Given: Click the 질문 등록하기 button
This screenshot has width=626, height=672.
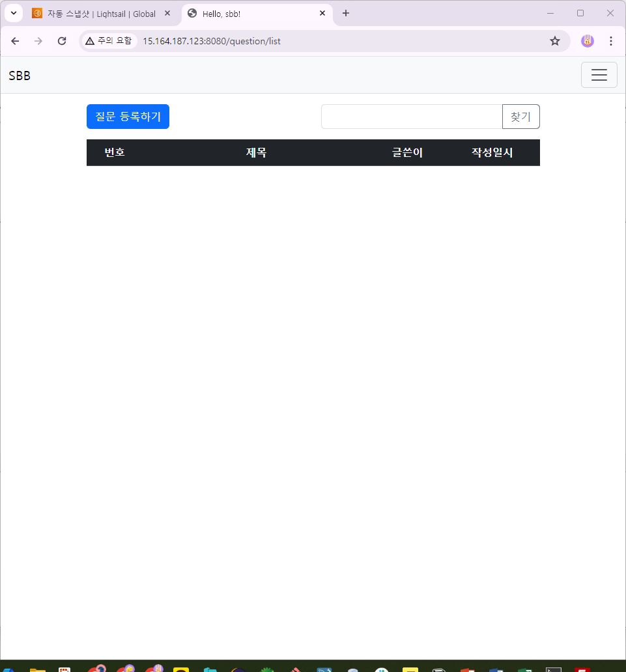Looking at the screenshot, I should point(128,117).
